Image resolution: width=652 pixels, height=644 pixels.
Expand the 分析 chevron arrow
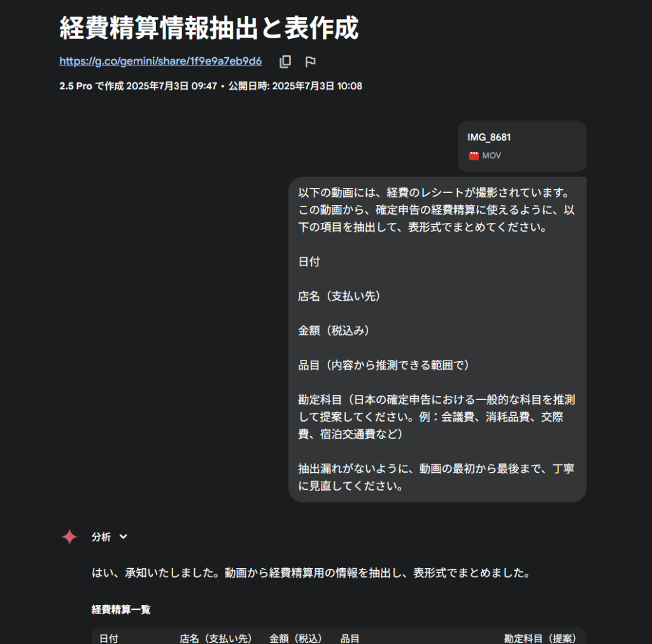(x=123, y=536)
